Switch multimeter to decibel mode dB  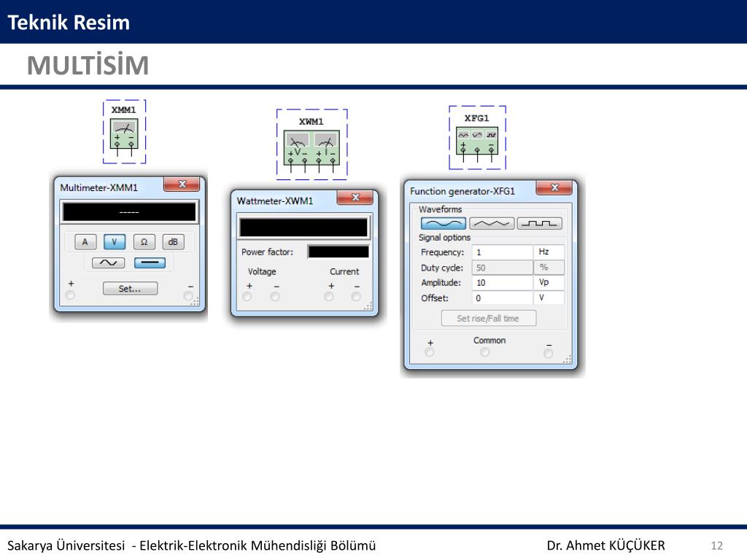tap(173, 242)
